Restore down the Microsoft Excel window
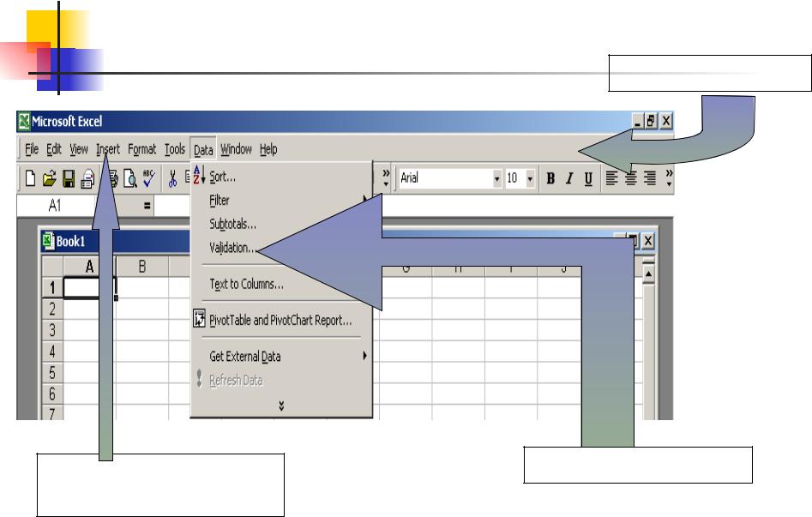This screenshot has height=517, width=812. tap(651, 122)
